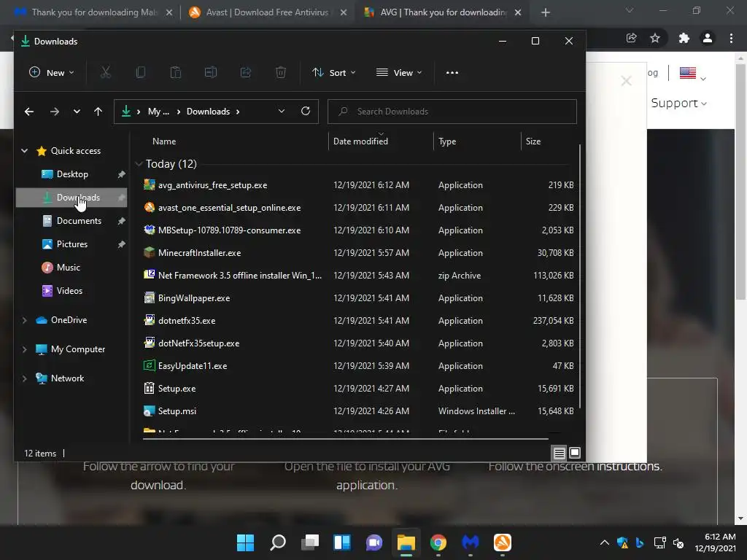This screenshot has width=747, height=560.
Task: Expand the Network tree node
Action: point(24,378)
